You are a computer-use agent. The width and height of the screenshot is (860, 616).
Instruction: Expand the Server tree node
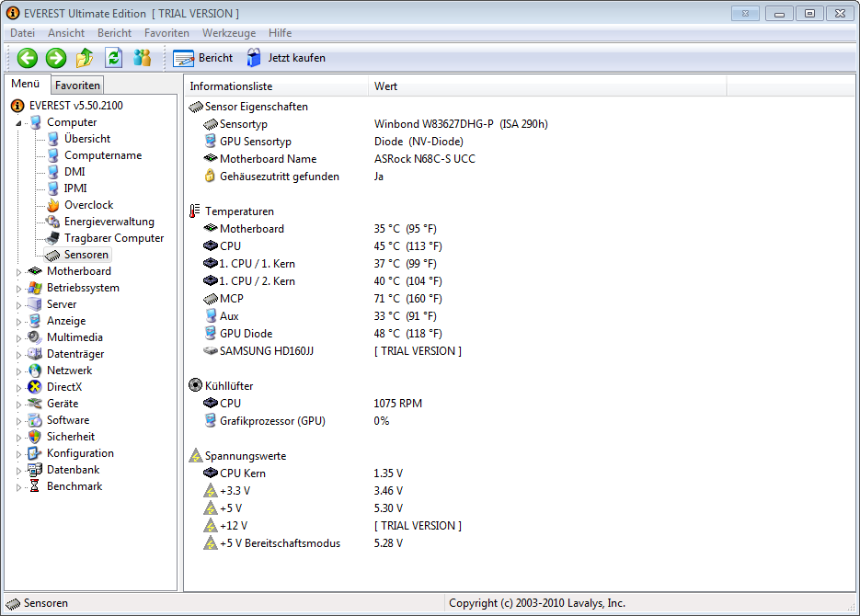(x=18, y=305)
